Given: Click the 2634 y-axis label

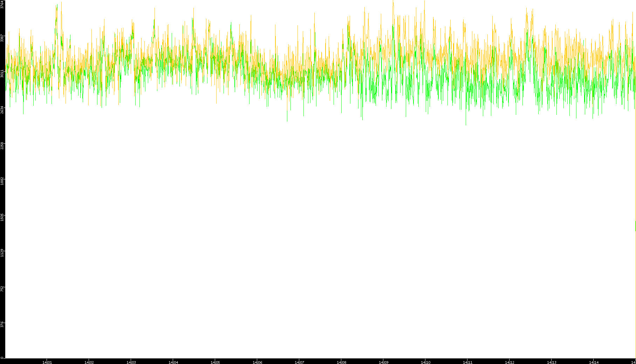Looking at the screenshot, I should coord(2,110).
